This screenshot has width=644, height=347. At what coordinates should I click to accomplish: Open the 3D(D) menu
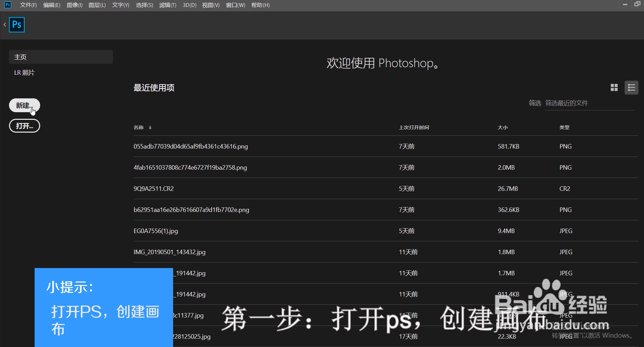click(x=189, y=5)
